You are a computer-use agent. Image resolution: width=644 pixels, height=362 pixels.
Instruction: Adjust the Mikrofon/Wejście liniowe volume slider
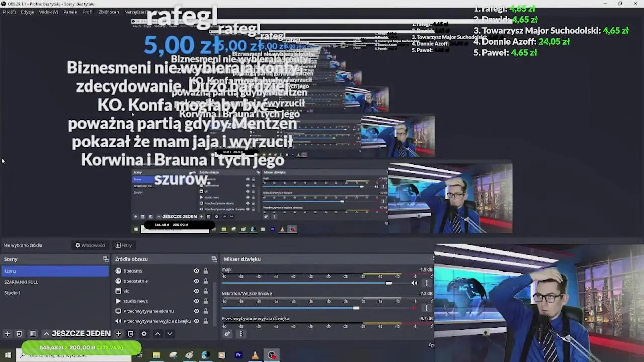[356, 308]
